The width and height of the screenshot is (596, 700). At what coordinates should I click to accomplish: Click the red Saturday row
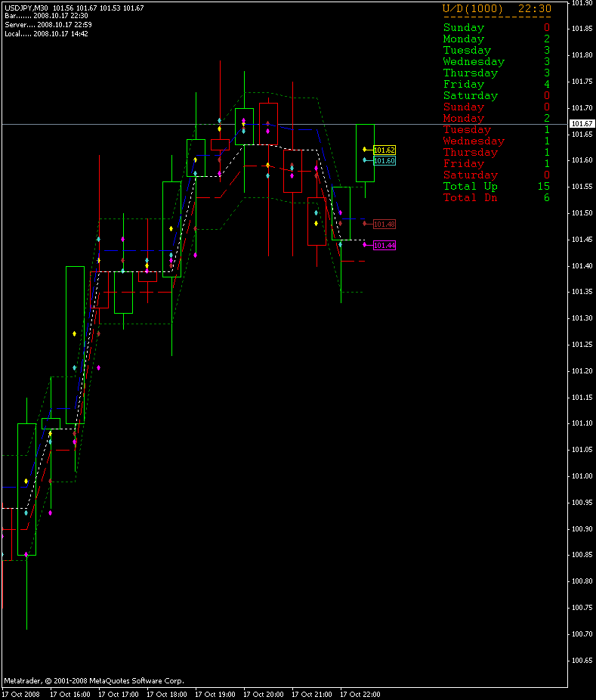(x=496, y=175)
